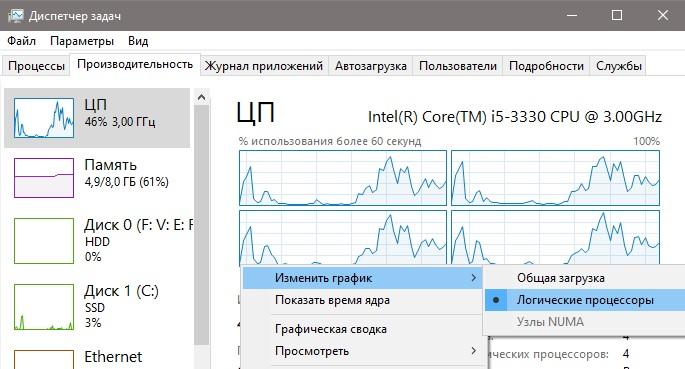Select the Производительность tab
685x369 pixels.
(x=135, y=64)
